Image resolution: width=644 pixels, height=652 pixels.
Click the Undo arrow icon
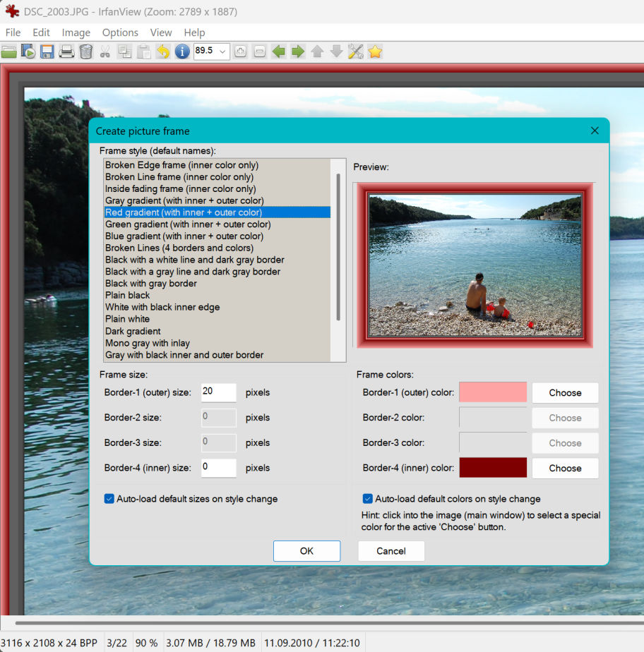click(163, 52)
